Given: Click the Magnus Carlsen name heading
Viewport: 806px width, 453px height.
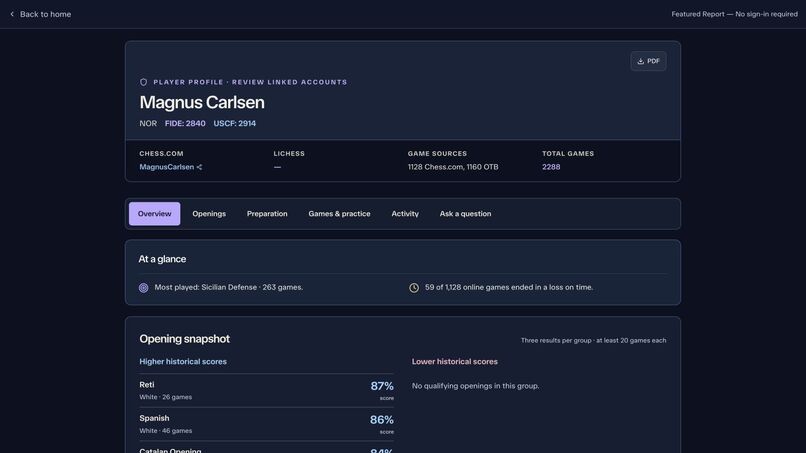Looking at the screenshot, I should coord(202,102).
